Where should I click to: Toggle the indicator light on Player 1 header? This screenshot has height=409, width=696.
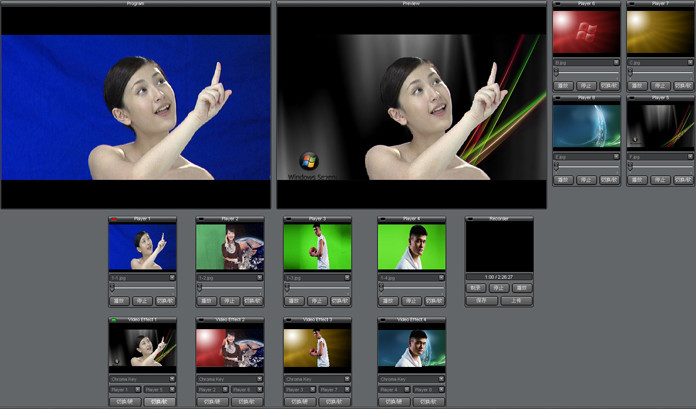click(114, 219)
